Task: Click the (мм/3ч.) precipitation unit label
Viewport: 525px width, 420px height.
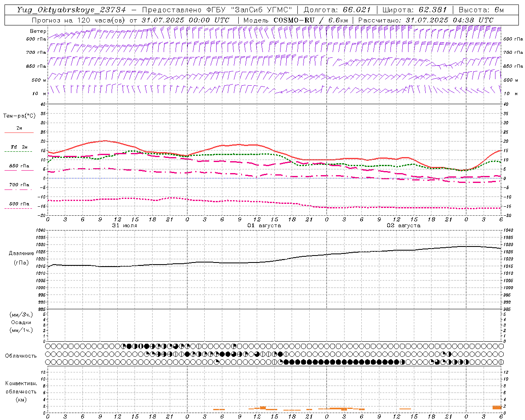Action: (21, 315)
